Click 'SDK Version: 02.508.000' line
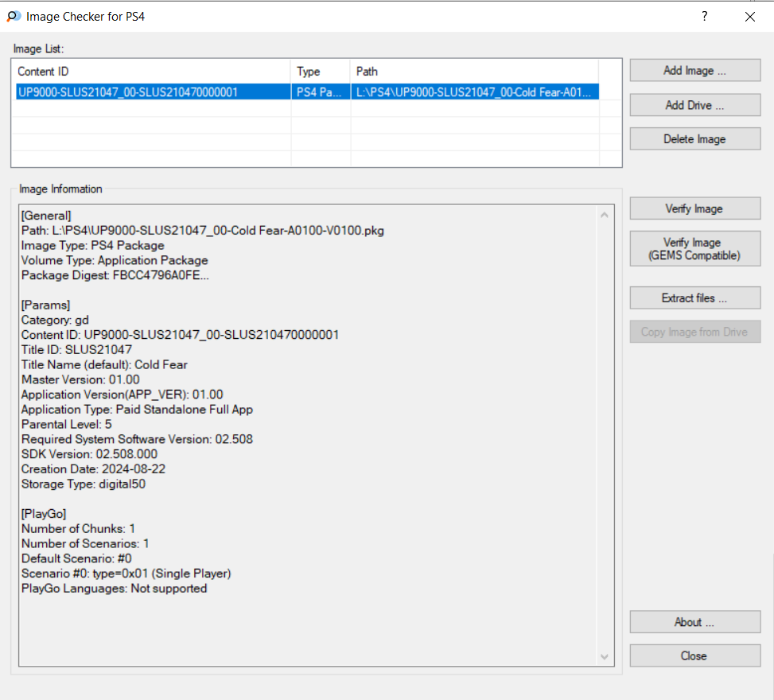 pos(89,454)
